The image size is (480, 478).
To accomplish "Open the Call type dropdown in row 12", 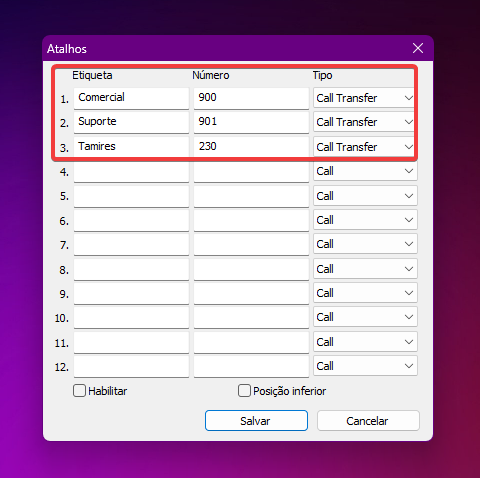I will 365,366.
